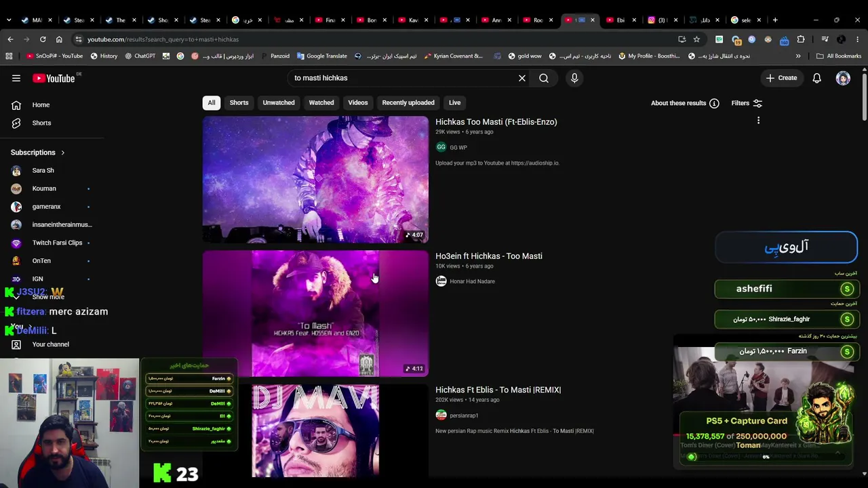Open the notifications bell

pyautogui.click(x=817, y=78)
